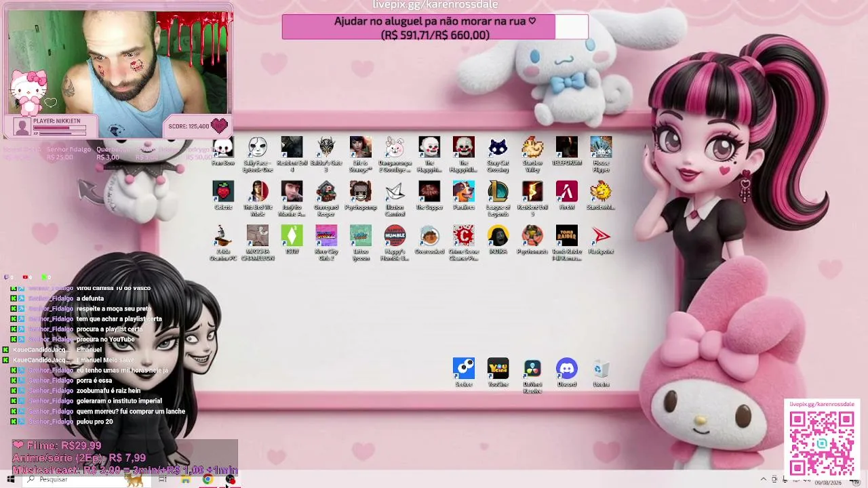
Task: Open File Explorer from the taskbar
Action: pos(185,480)
